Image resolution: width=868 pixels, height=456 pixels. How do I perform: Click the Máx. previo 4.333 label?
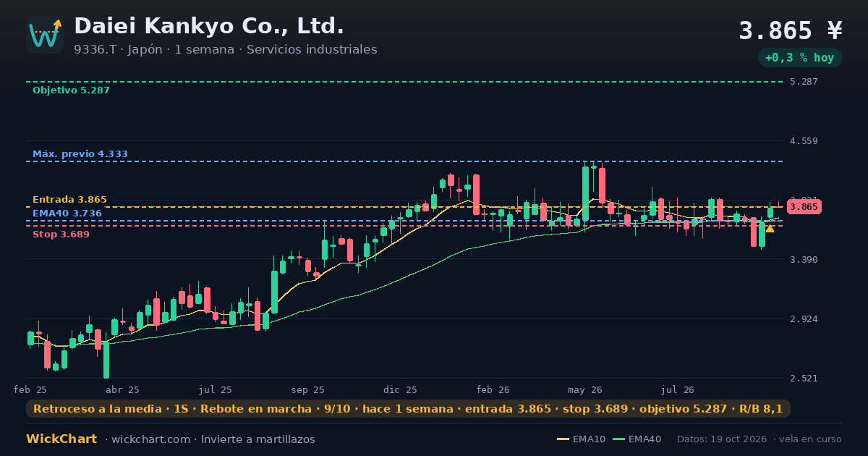[x=80, y=154]
